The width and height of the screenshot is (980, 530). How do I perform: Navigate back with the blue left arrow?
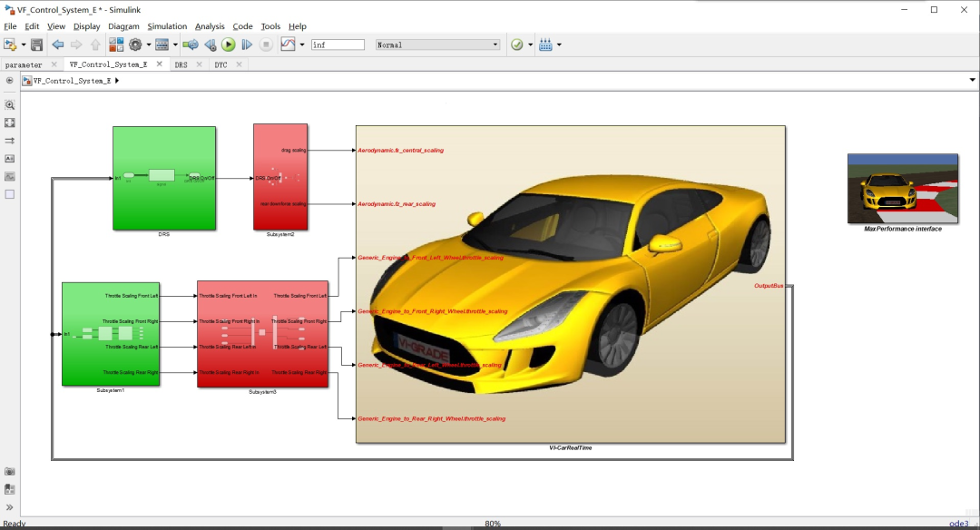(x=57, y=44)
